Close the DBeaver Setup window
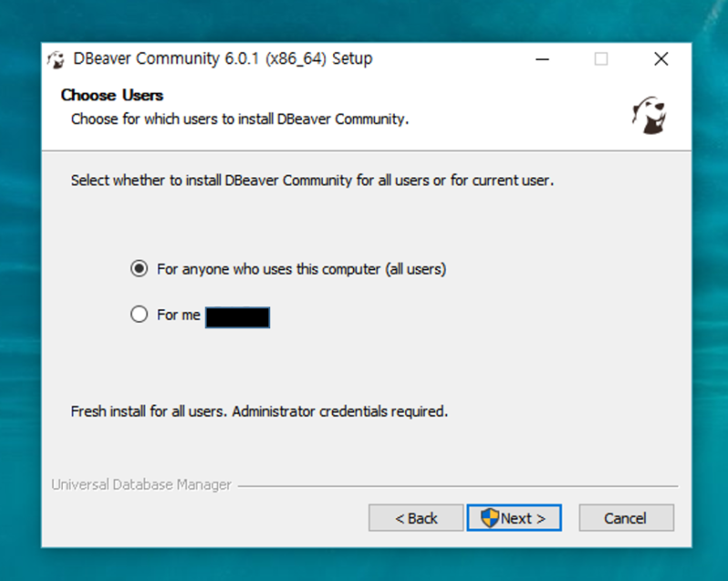728x581 pixels. tap(662, 59)
